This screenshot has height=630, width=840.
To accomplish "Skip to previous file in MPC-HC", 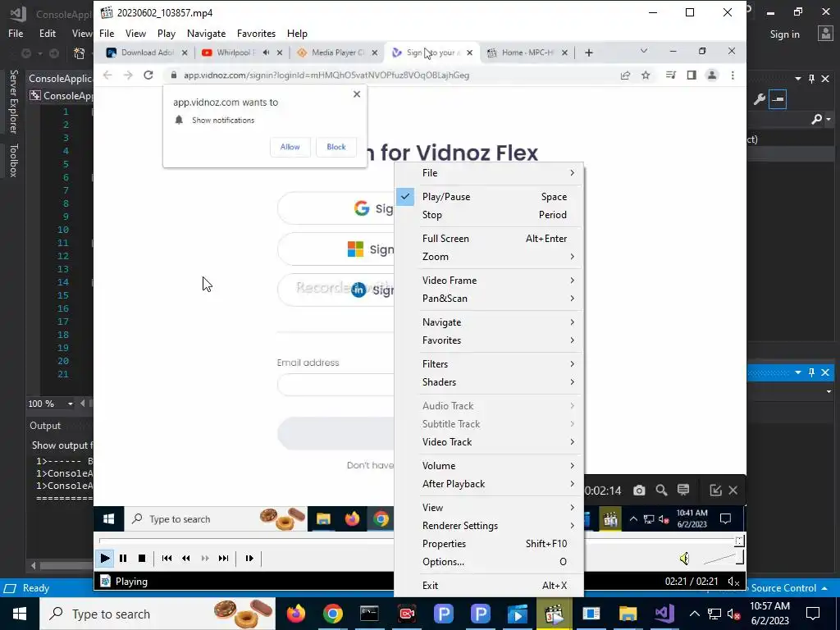I will tap(167, 558).
